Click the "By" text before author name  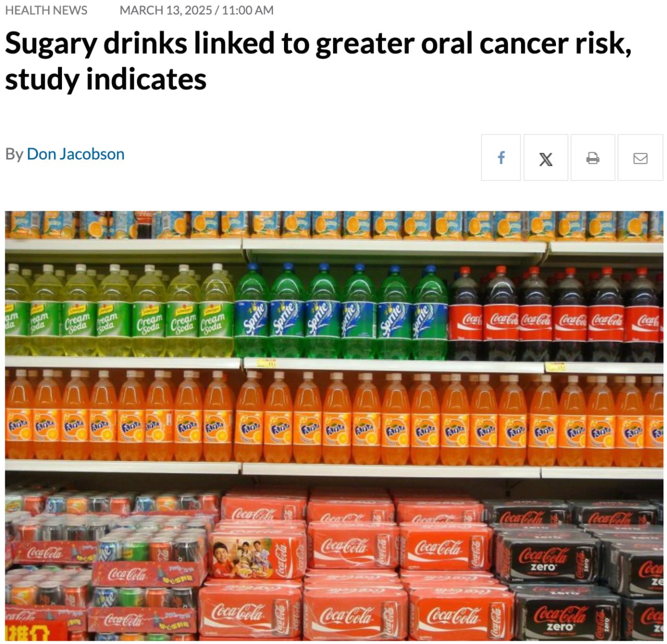tap(14, 154)
